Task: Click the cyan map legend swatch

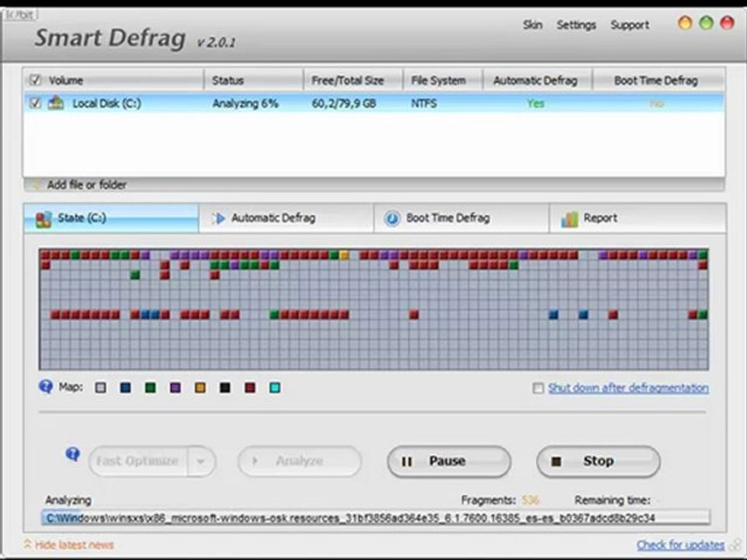Action: pos(275,387)
